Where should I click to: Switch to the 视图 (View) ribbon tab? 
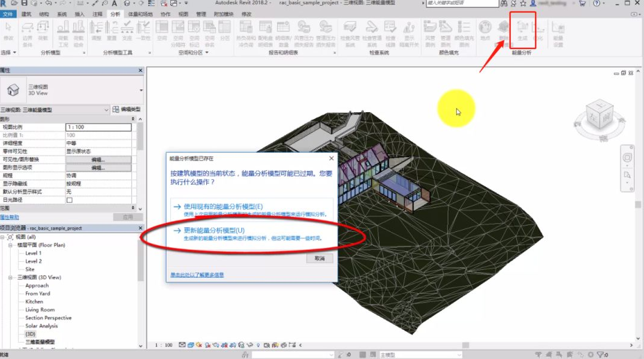[183, 14]
